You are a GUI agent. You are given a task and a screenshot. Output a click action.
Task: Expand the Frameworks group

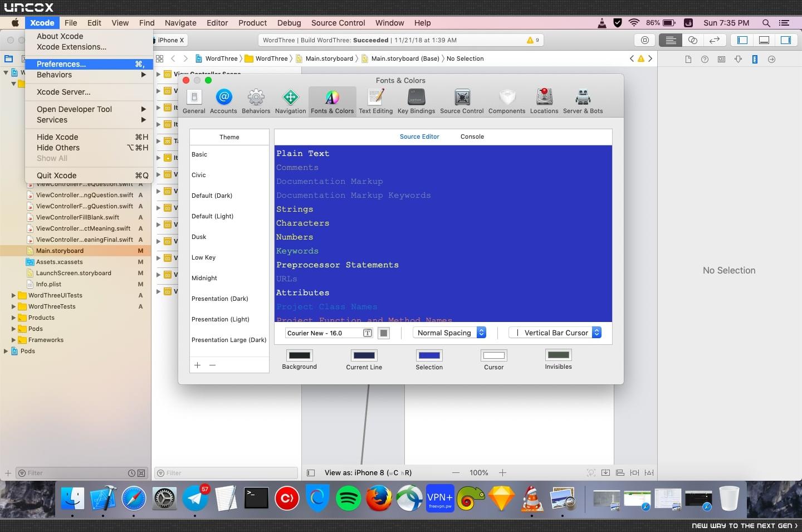[x=13, y=340]
